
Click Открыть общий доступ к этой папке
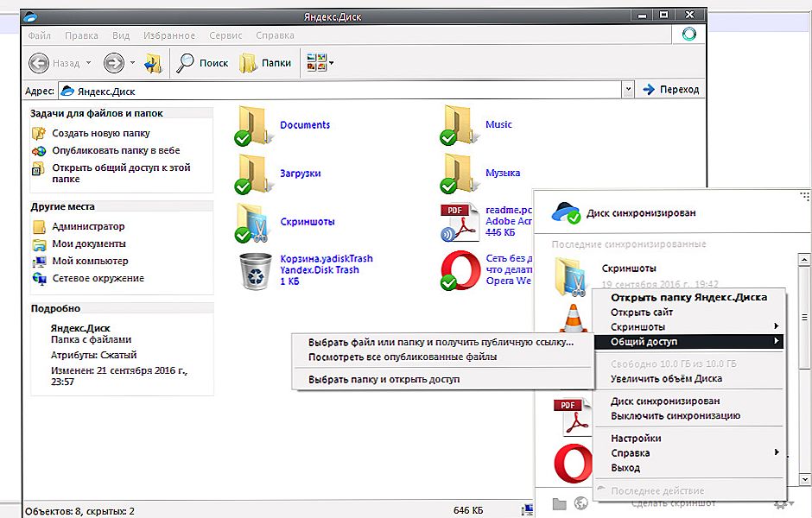click(121, 174)
